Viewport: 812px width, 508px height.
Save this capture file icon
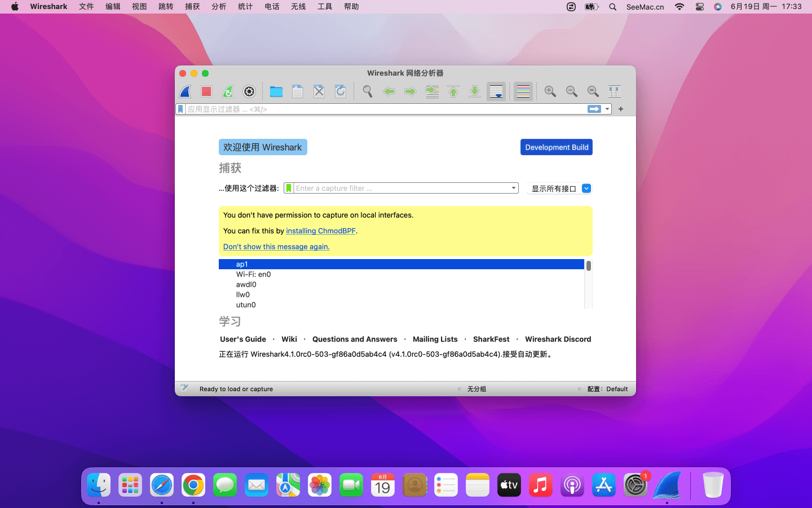[x=298, y=91]
